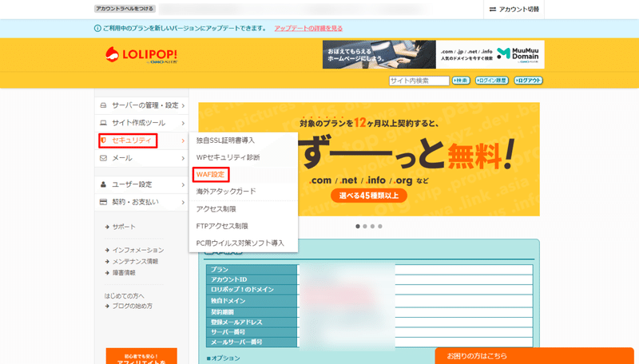Image resolution: width=639 pixels, height=364 pixels.
Task: Click the MuuMuu Domain logo
Action: pos(518,54)
